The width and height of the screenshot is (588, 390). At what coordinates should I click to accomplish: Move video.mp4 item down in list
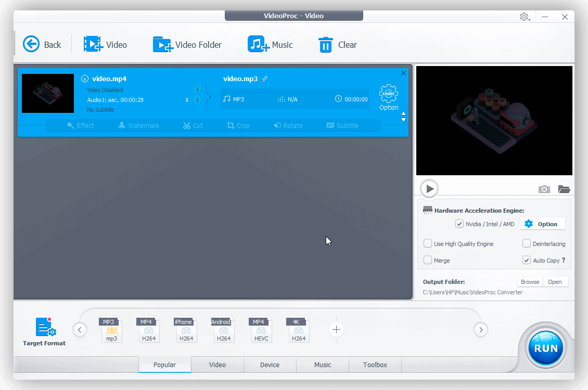[x=403, y=120]
